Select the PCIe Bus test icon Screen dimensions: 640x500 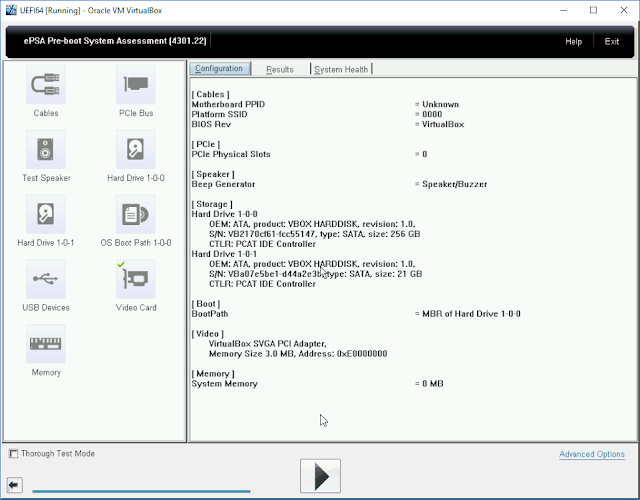tap(136, 84)
